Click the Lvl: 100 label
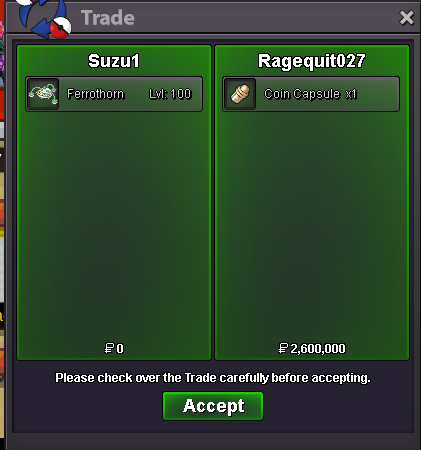The image size is (421, 450). tap(170, 94)
